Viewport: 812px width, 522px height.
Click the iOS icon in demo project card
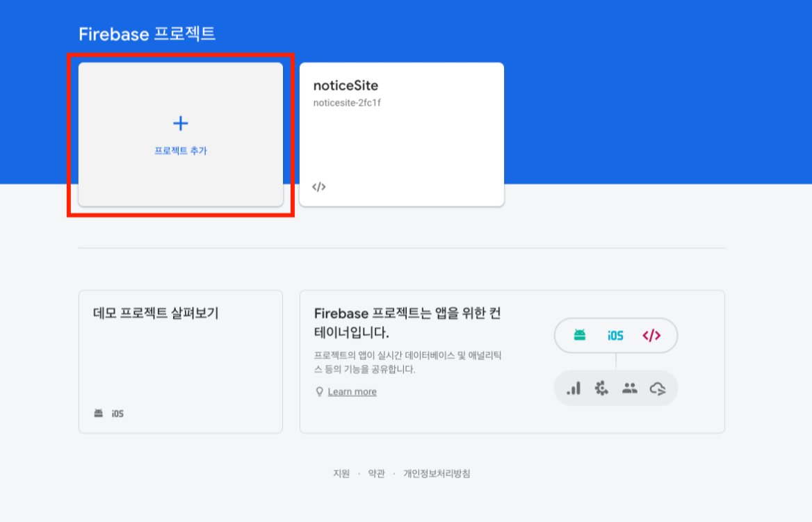point(117,414)
